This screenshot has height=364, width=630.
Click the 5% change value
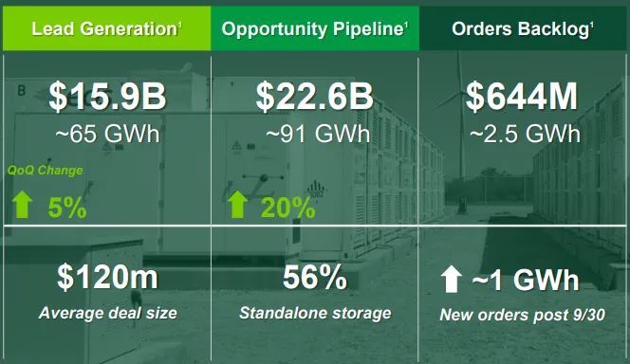67,208
